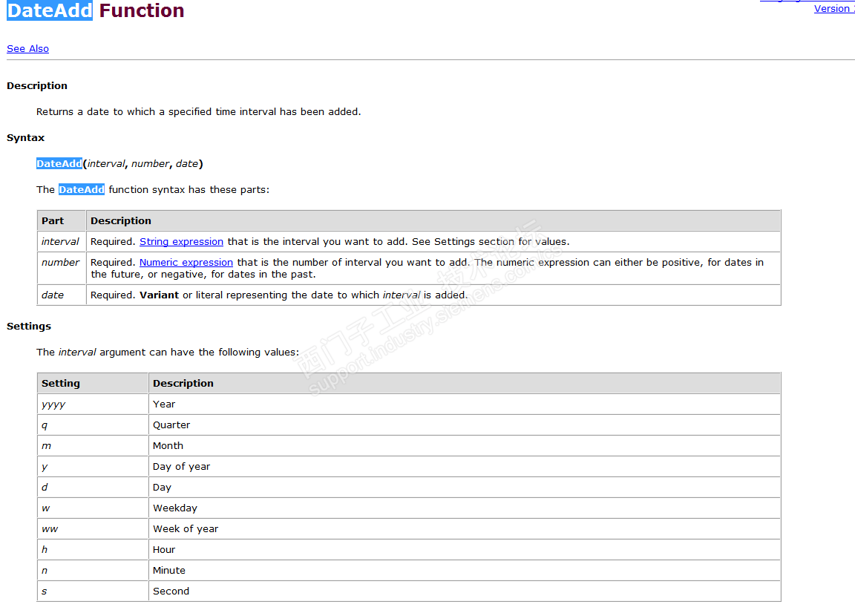This screenshot has width=855, height=616.
Task: Open the See Also link
Action: coord(27,49)
